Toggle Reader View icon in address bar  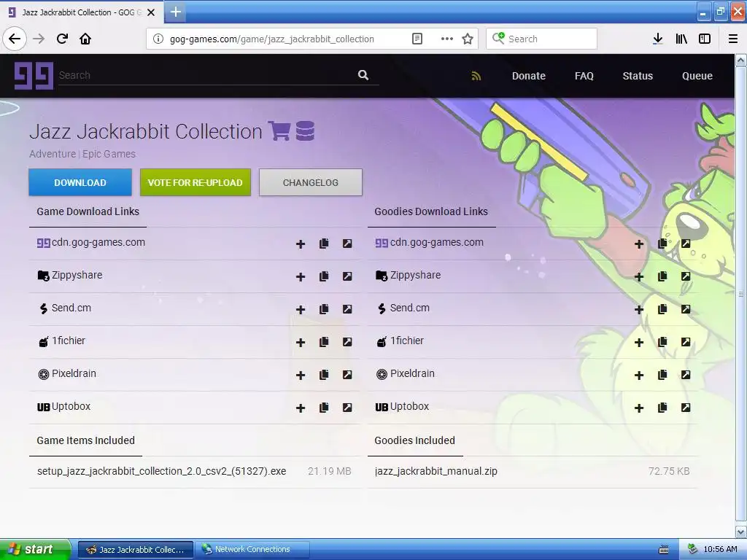(x=417, y=39)
